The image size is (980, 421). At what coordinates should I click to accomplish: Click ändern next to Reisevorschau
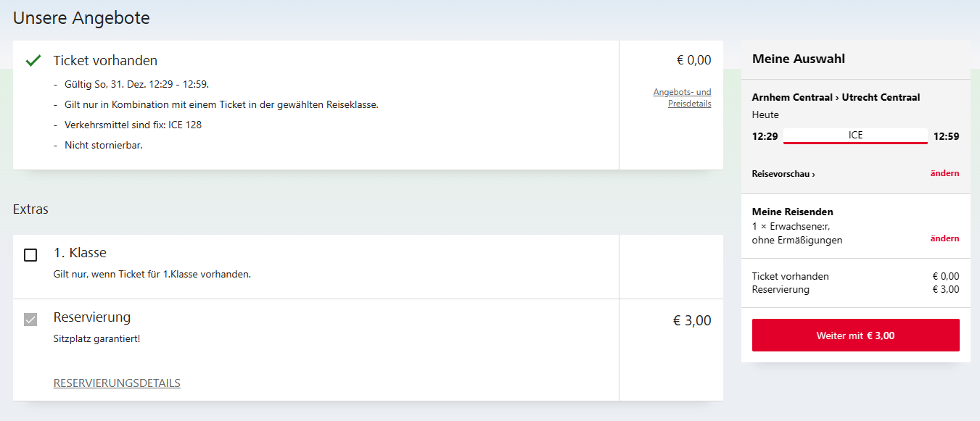click(x=944, y=173)
